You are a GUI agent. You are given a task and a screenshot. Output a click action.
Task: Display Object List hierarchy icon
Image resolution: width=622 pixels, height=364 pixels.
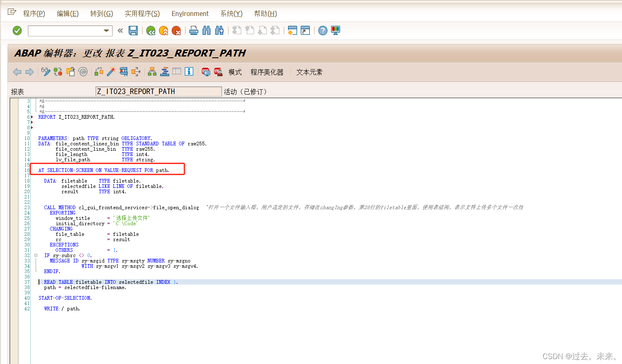click(152, 72)
